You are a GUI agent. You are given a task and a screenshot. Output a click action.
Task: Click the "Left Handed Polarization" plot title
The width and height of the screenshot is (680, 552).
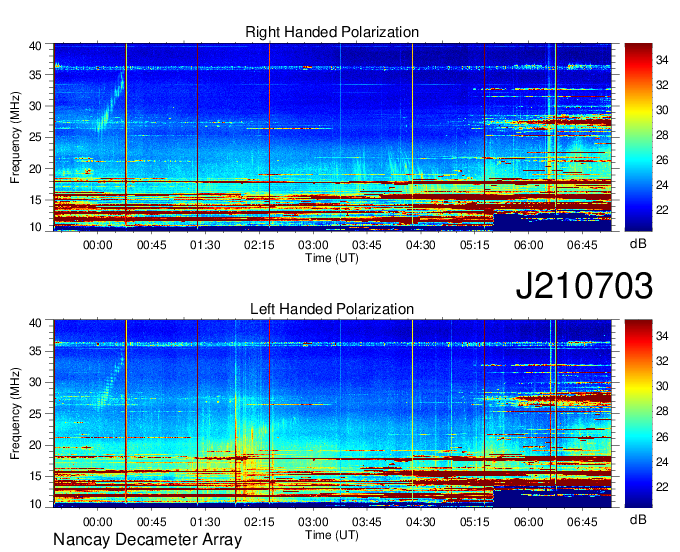[332, 309]
